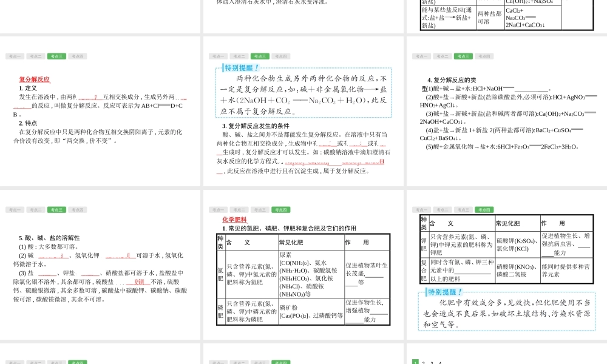Select 考点二 tab on the 复分解反应 定义 slide
Screen dimensions: 607x364
click(x=36, y=56)
